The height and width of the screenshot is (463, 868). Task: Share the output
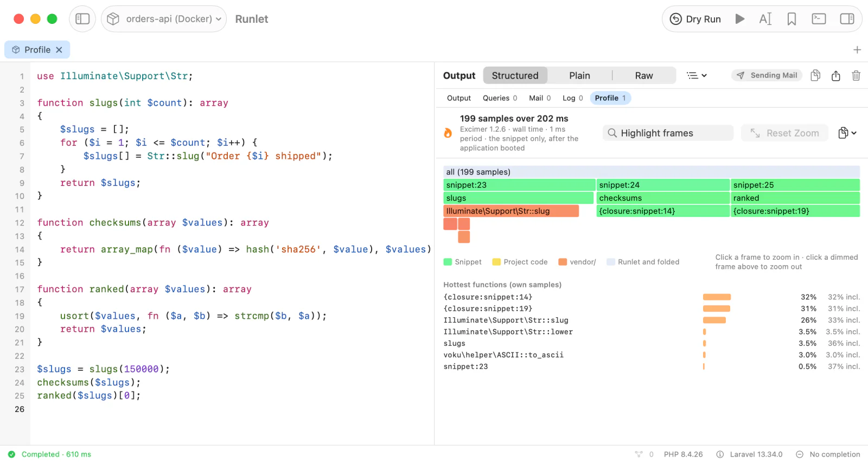[836, 75]
